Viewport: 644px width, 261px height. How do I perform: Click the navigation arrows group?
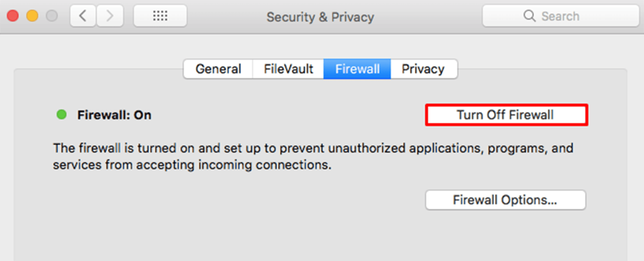coord(96,16)
